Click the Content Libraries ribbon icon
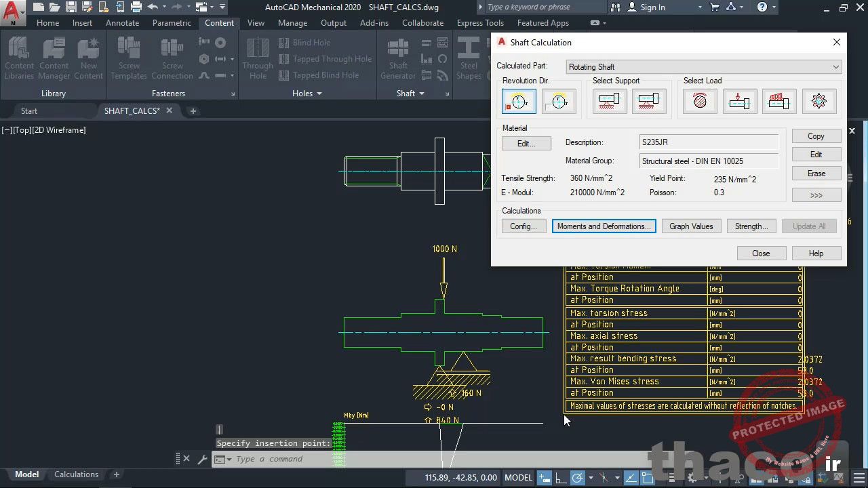The image size is (868, 488). (x=19, y=58)
